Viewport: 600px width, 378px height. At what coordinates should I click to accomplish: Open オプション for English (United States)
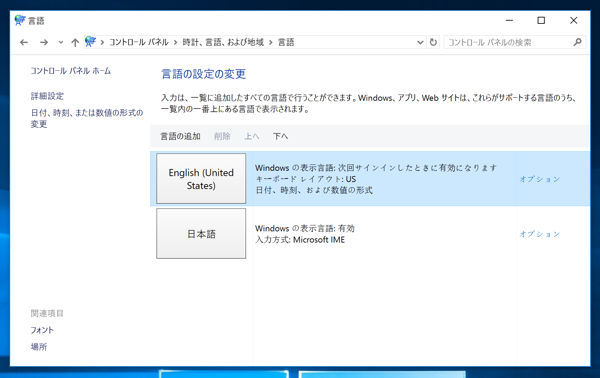point(540,179)
